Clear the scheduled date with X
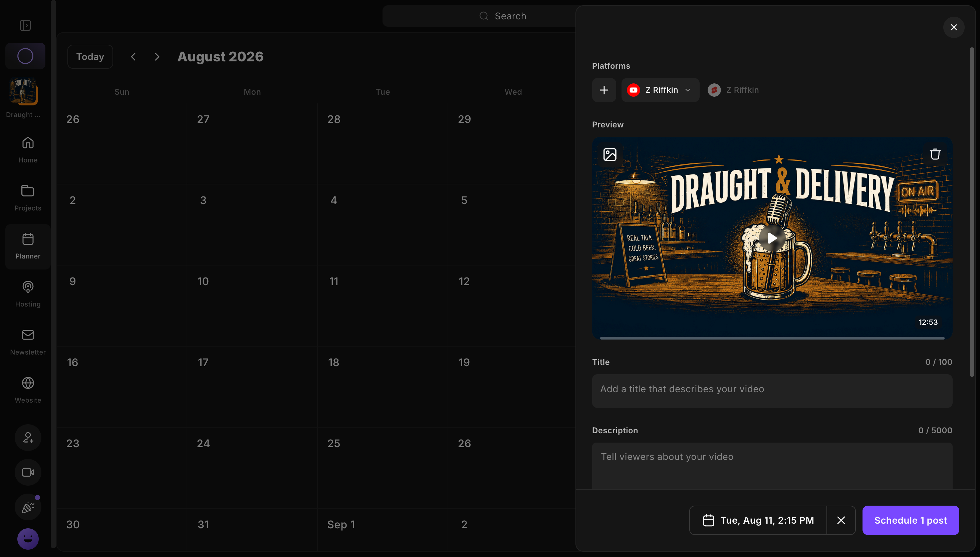Screen dimensions: 980x557 point(841,520)
